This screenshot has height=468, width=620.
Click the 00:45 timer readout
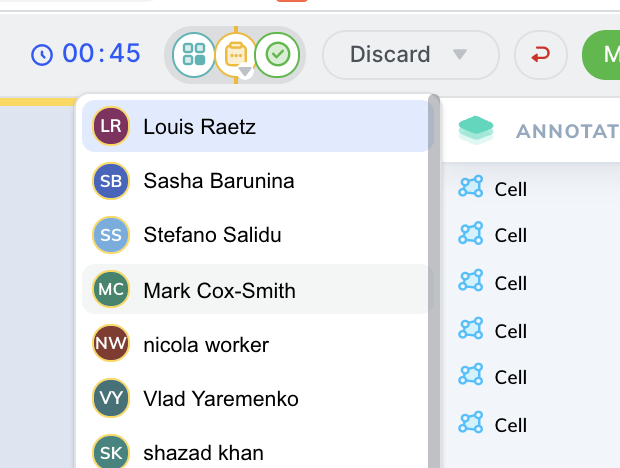click(x=101, y=53)
